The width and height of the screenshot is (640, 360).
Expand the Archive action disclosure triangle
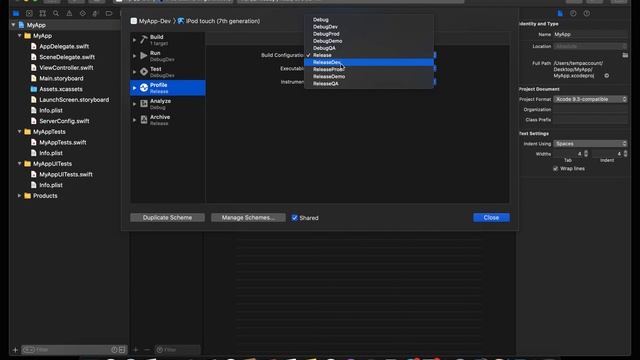(x=134, y=120)
